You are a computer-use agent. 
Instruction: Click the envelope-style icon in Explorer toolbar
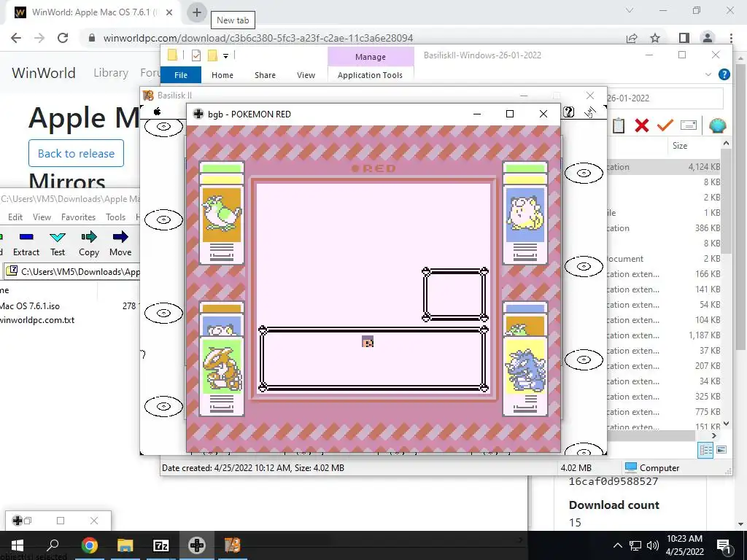[x=689, y=125]
